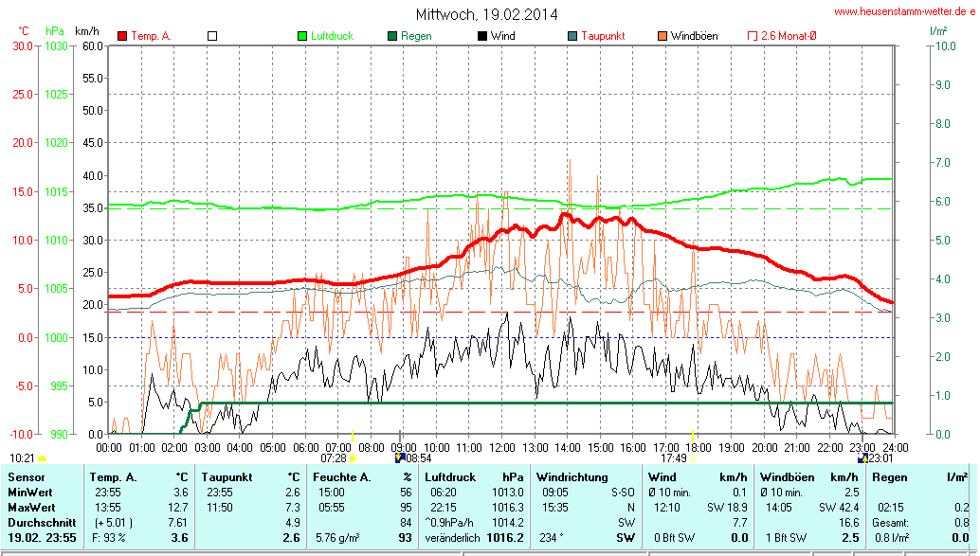980x556 pixels.
Task: Click the Sensor header in the table
Action: coord(27,477)
